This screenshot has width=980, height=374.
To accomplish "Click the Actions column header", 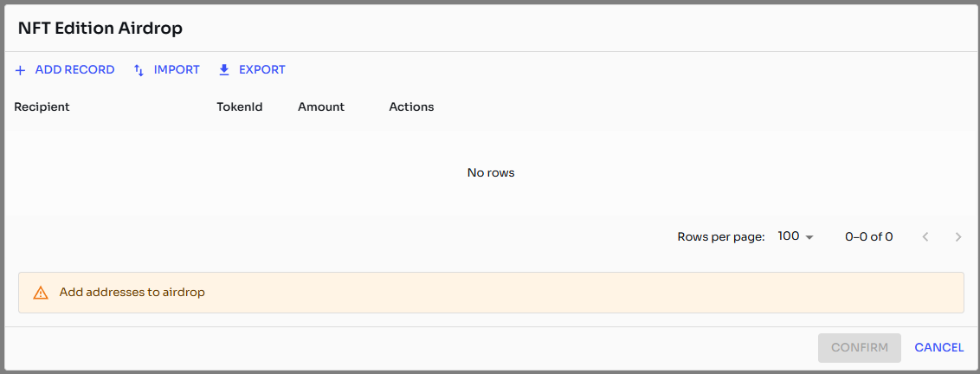I will point(411,107).
